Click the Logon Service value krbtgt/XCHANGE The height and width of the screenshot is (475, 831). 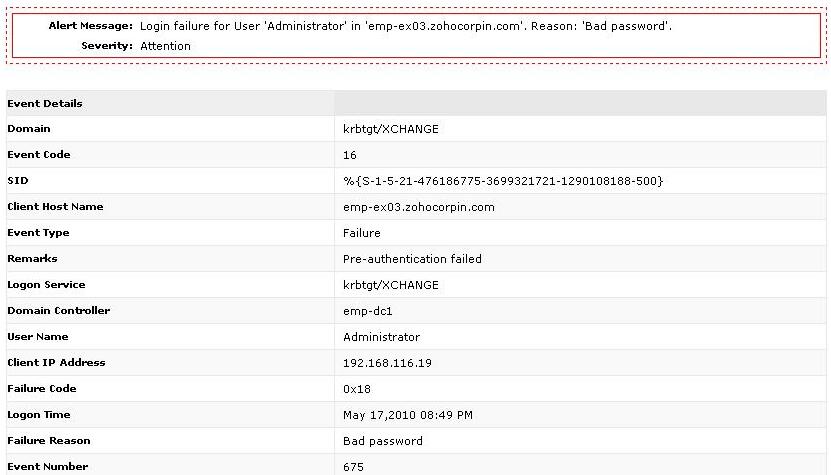pyautogui.click(x=390, y=285)
